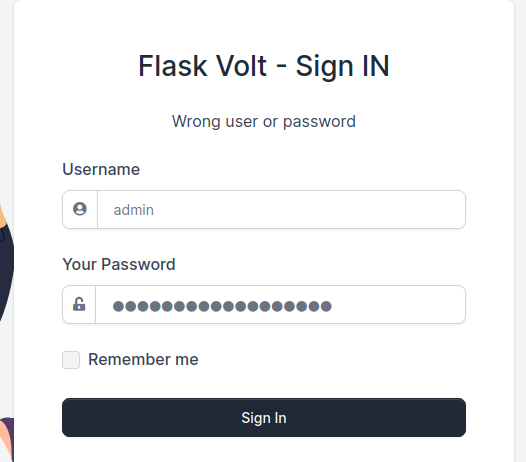
Task: Click the Username field label
Action: (101, 169)
